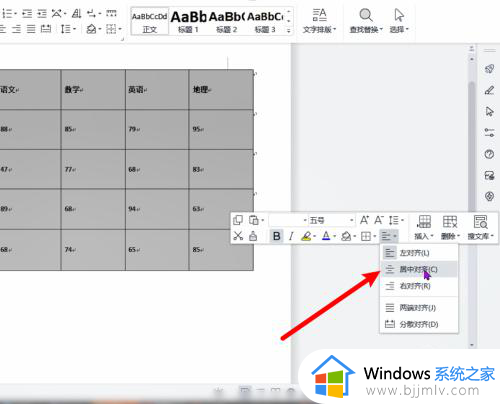Click the table header cell 地理
The width and height of the screenshot is (500, 404).
pyautogui.click(x=221, y=89)
